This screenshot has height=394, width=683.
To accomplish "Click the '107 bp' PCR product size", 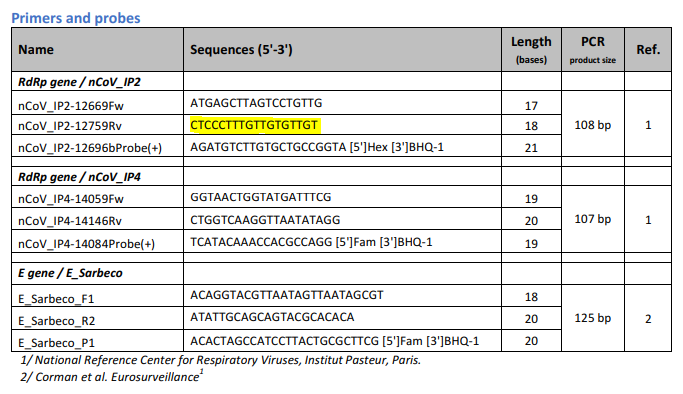I will pyautogui.click(x=592, y=219).
